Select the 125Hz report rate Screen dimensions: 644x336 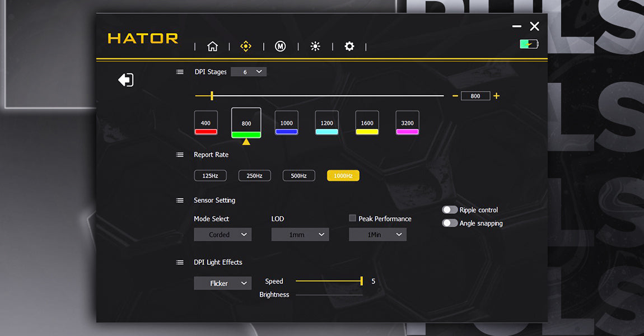click(x=210, y=176)
